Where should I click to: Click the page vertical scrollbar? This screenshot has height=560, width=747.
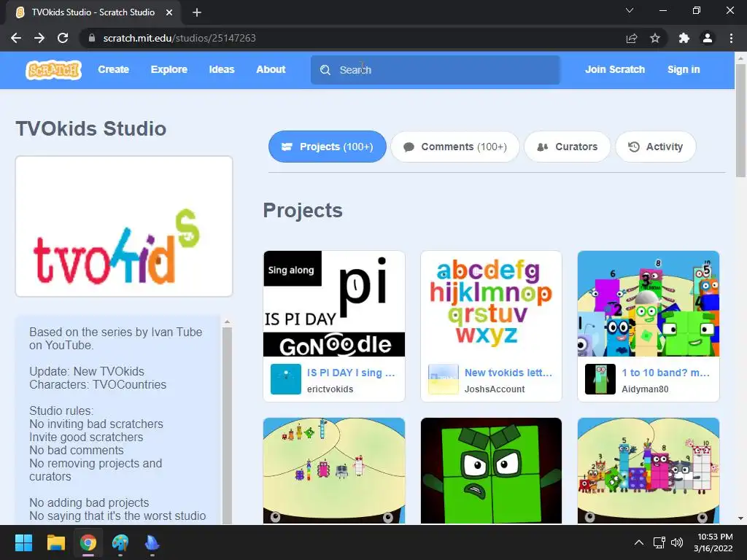(741, 120)
